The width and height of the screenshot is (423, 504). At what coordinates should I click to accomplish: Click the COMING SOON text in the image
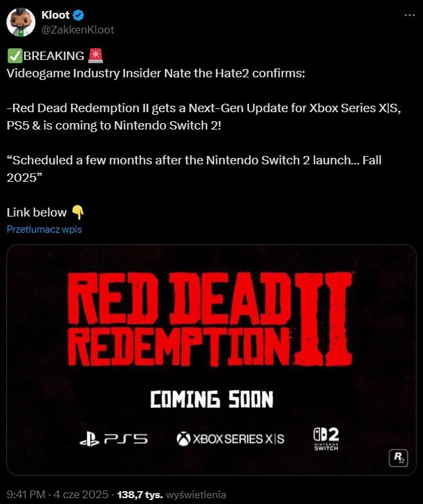coord(212,399)
